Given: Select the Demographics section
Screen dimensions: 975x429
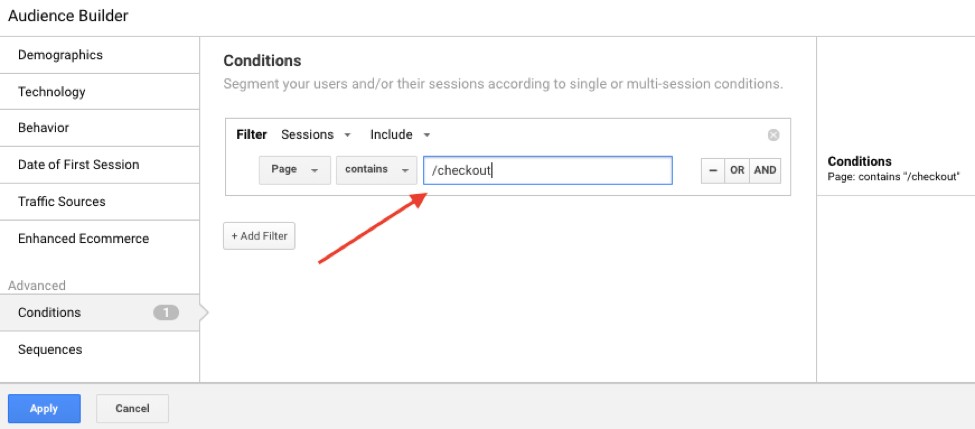Looking at the screenshot, I should coord(60,55).
